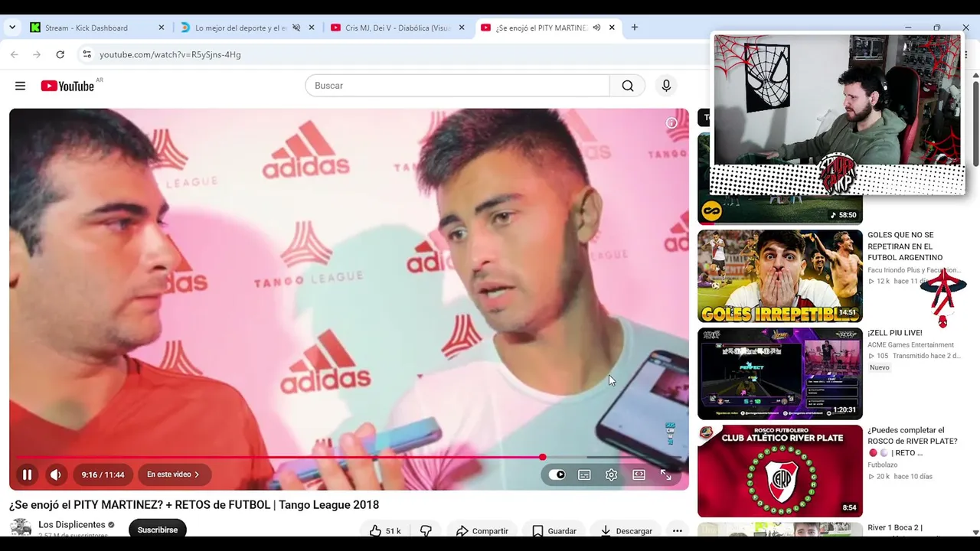Open the GOLES IRREPETIBLES video thumbnail
This screenshot has height=551, width=980.
(x=780, y=276)
